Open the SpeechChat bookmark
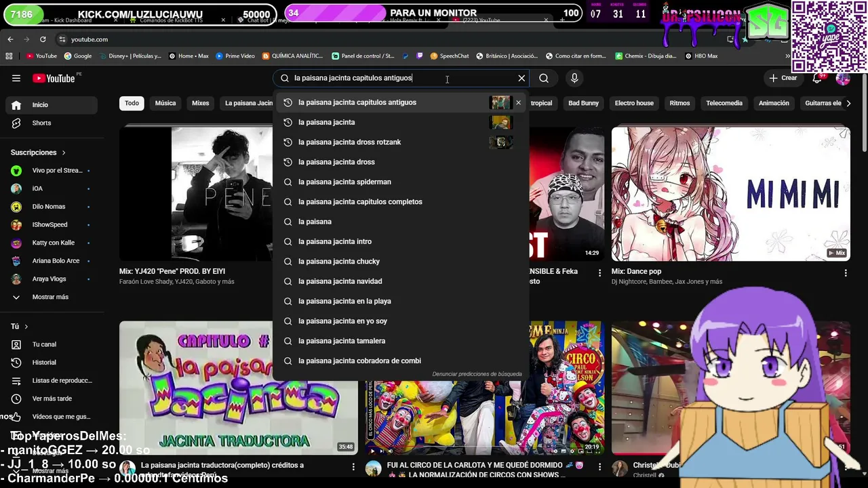The width and height of the screenshot is (868, 488). (x=450, y=56)
